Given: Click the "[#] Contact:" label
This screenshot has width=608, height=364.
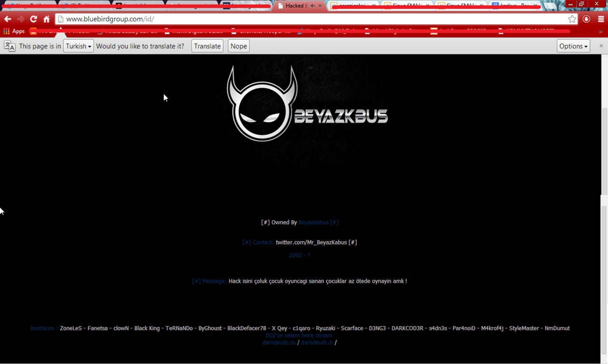Looking at the screenshot, I should pyautogui.click(x=258, y=242).
